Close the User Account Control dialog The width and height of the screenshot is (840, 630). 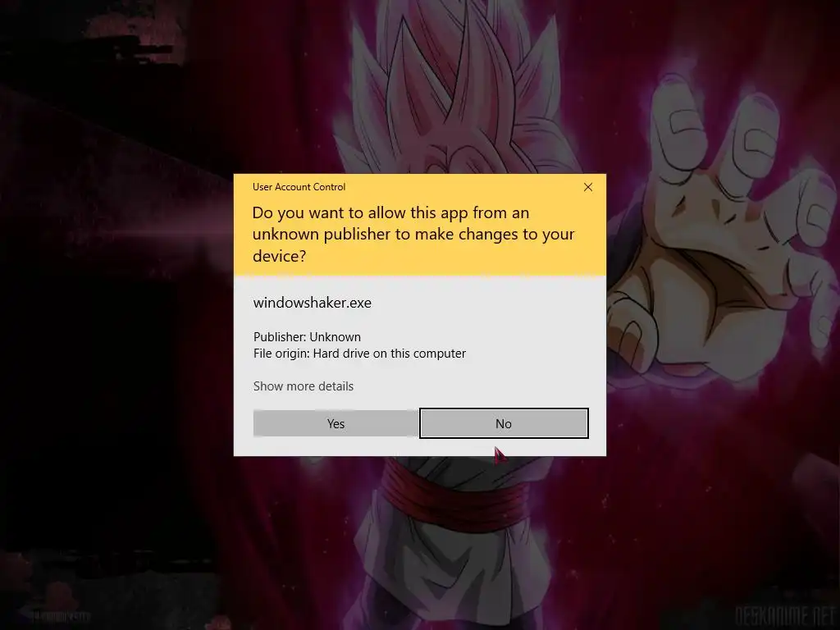[x=587, y=187]
